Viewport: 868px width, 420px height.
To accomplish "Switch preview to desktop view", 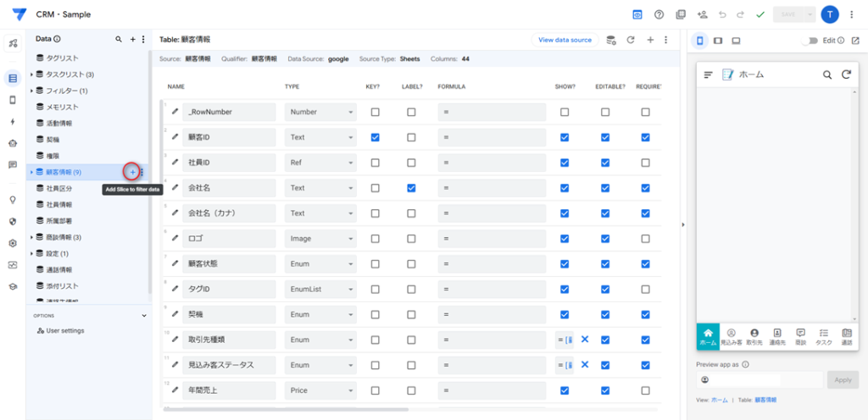I will (x=736, y=41).
